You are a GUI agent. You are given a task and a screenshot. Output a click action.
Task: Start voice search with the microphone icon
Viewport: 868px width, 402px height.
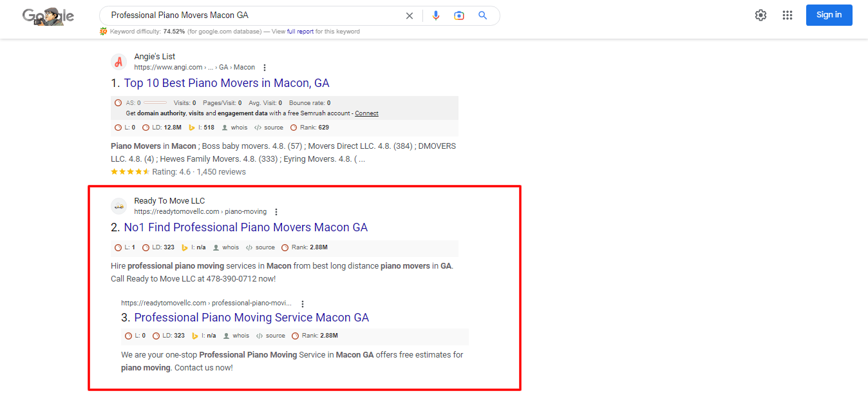[436, 15]
